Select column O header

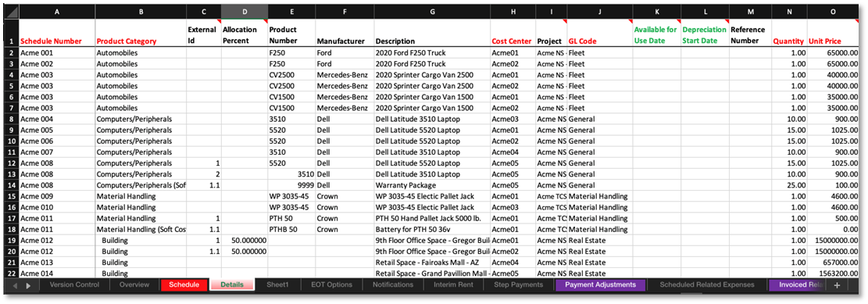pyautogui.click(x=833, y=11)
